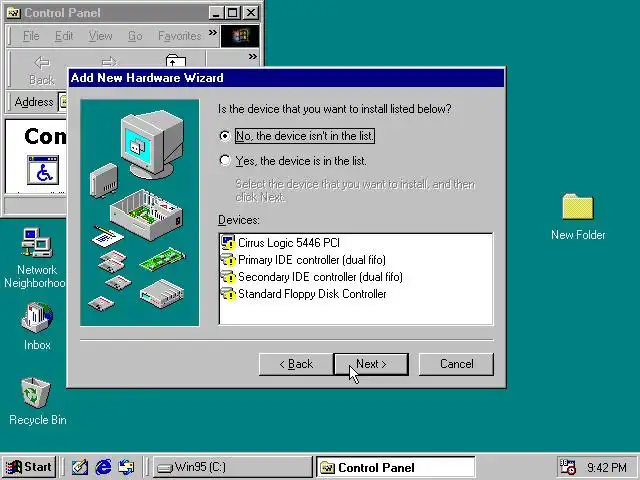Click the Cirrus Logic display adapter warning icon
The width and height of the screenshot is (640, 480).
tap(228, 243)
